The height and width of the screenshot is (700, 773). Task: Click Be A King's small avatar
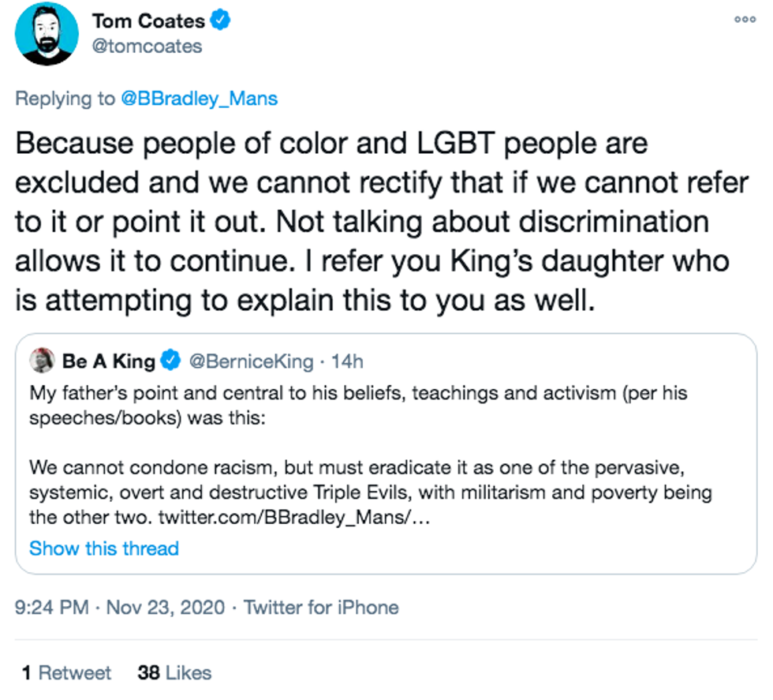pyautogui.click(x=41, y=361)
